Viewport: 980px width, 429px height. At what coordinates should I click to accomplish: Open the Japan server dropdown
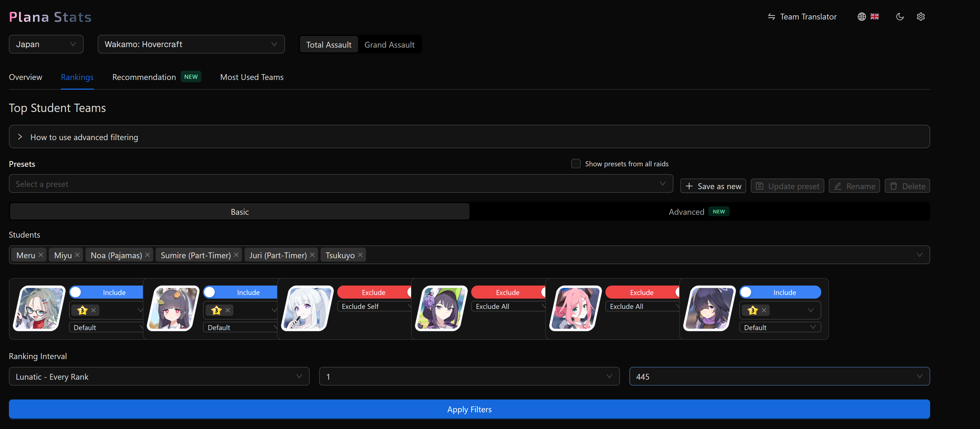tap(46, 44)
